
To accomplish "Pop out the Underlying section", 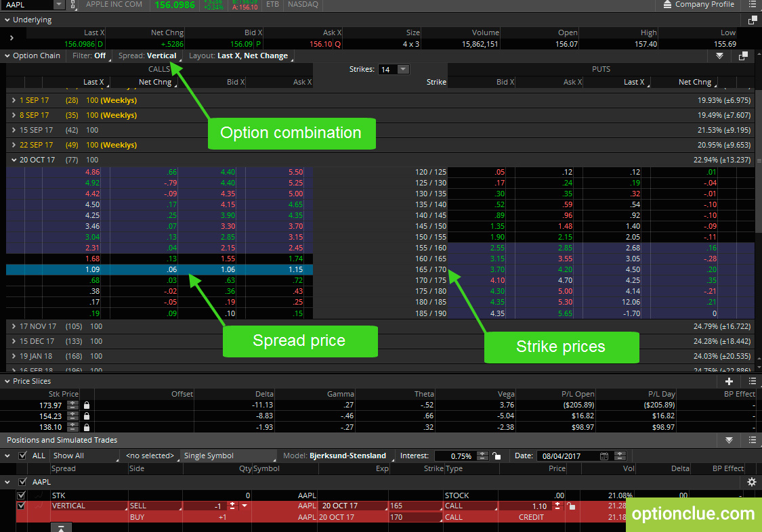I will [x=753, y=20].
